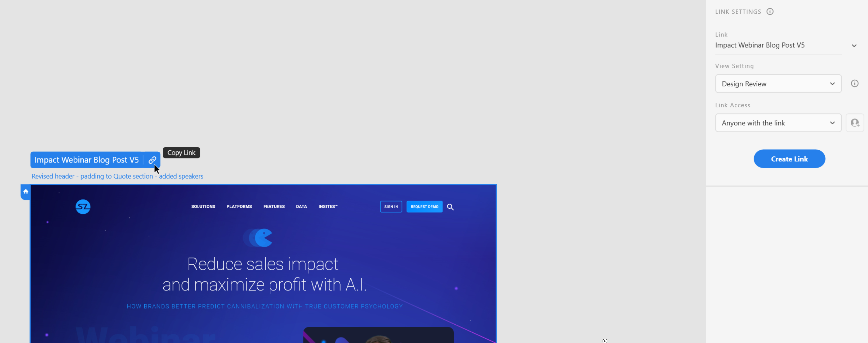The image size is (868, 343).
Task: Toggle the Design Review view setting
Action: click(x=777, y=84)
